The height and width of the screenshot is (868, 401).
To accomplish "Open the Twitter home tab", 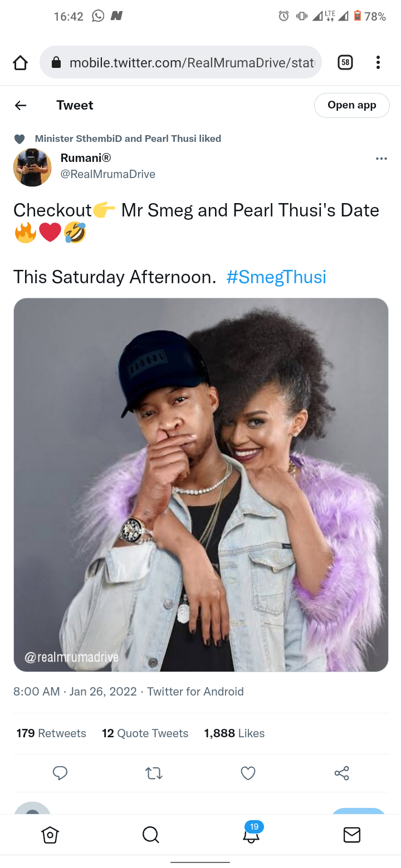I will click(x=50, y=835).
